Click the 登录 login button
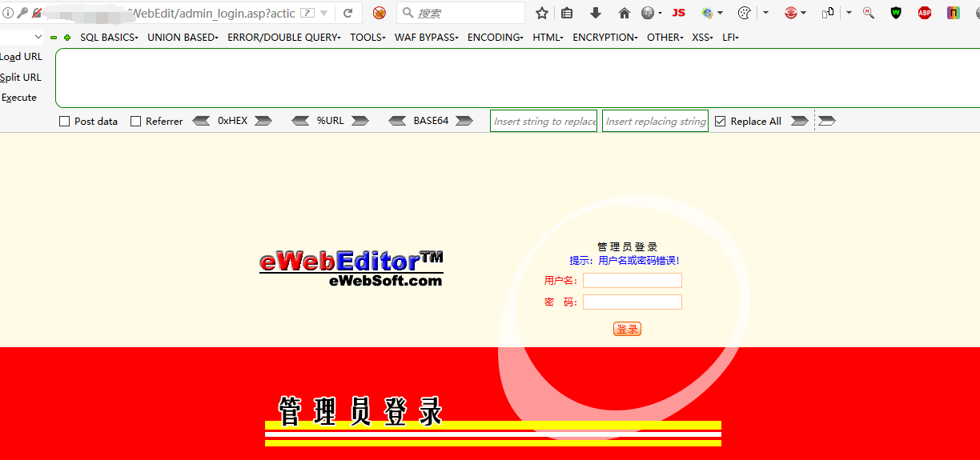Image resolution: width=980 pixels, height=460 pixels. (627, 329)
